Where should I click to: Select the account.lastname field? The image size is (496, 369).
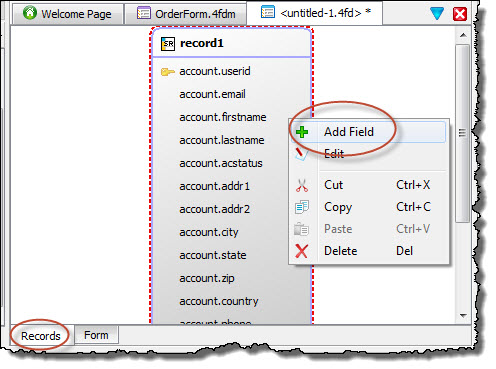point(222,140)
